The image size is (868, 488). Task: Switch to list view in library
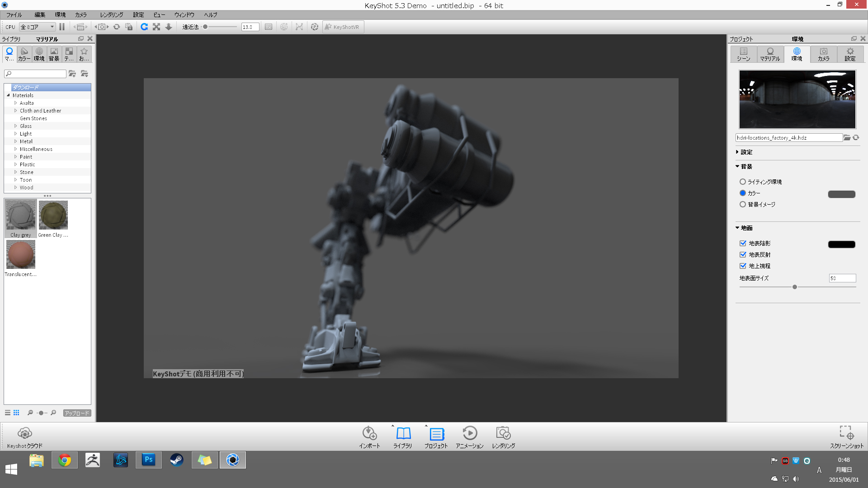coord(8,413)
